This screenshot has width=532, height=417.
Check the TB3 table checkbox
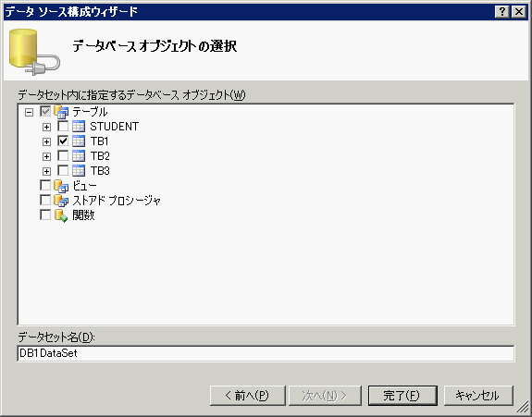point(63,170)
